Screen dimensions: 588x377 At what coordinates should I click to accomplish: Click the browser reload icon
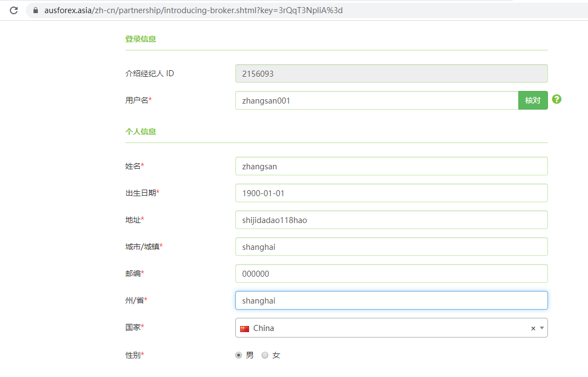point(14,10)
